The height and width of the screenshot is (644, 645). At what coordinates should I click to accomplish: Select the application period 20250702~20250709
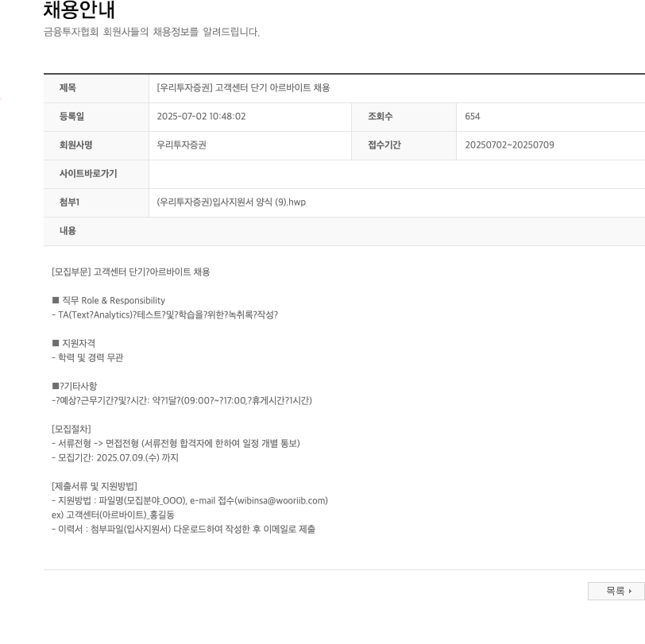pyautogui.click(x=509, y=145)
